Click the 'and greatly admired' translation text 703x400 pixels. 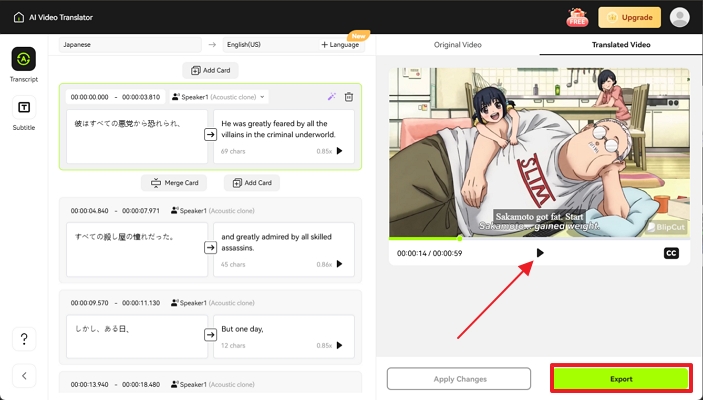(277, 242)
